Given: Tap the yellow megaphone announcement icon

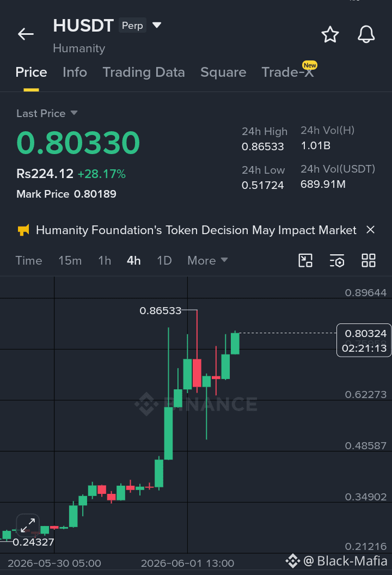Looking at the screenshot, I should [x=23, y=230].
